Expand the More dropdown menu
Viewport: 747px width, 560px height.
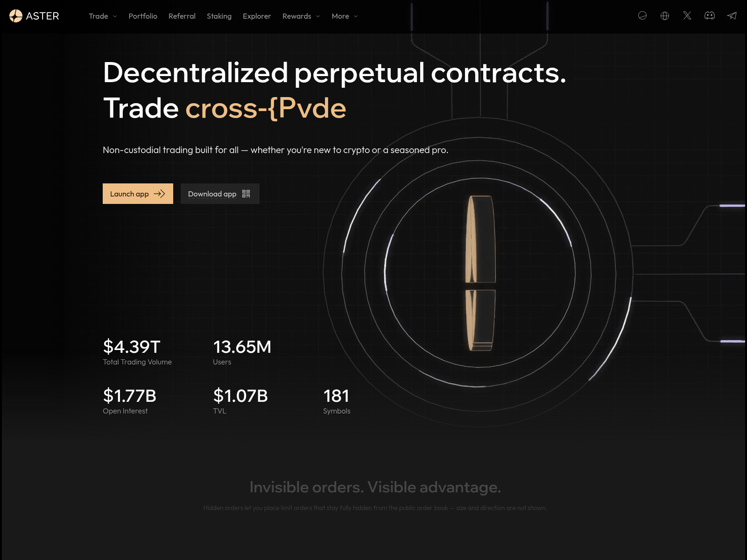(x=345, y=16)
